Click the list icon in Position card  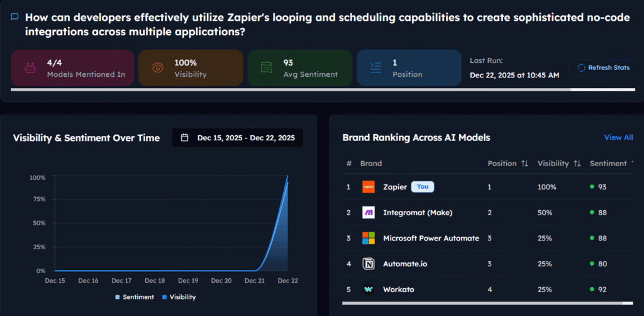pyautogui.click(x=376, y=68)
